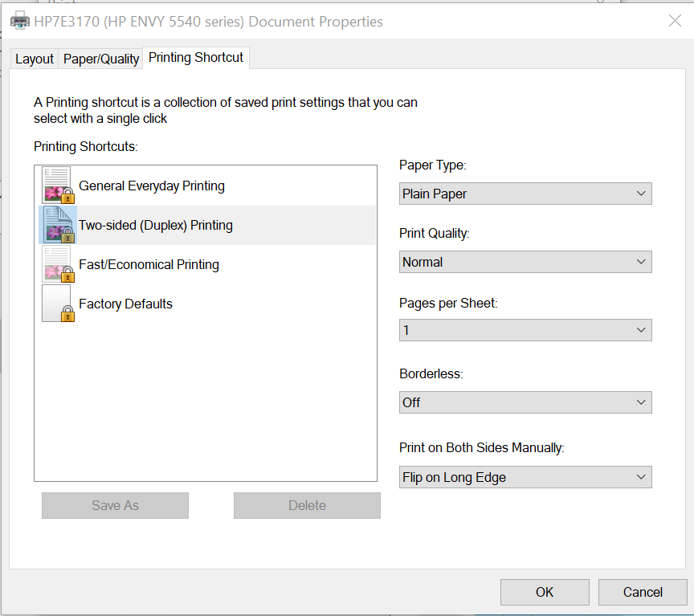This screenshot has width=694, height=616.
Task: Switch to the Layout tab
Action: (34, 58)
